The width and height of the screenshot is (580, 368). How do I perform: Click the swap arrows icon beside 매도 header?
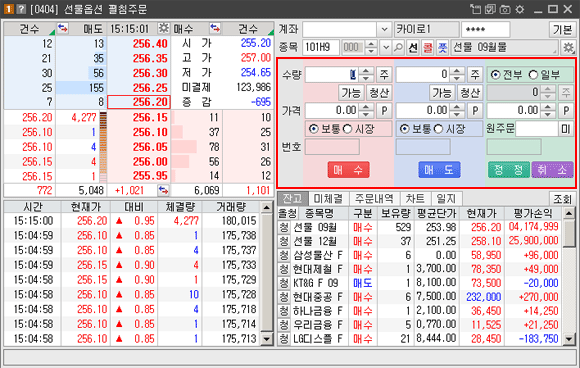tap(63, 28)
